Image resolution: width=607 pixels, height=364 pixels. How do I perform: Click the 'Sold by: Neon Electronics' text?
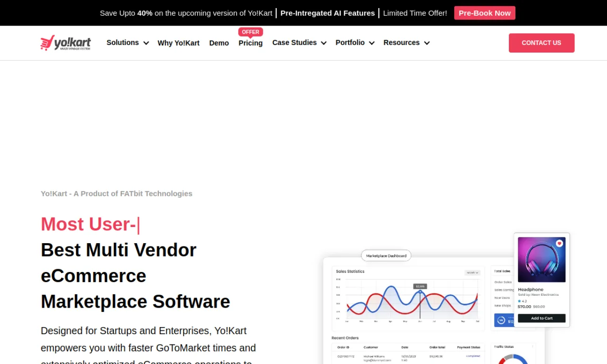538,295
